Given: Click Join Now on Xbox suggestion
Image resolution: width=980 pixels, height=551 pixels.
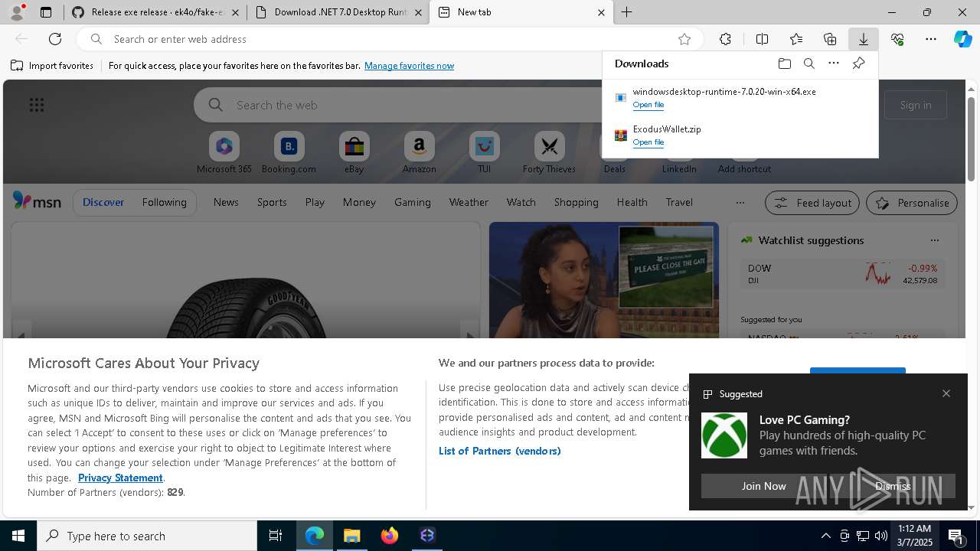Looking at the screenshot, I should pyautogui.click(x=763, y=486).
